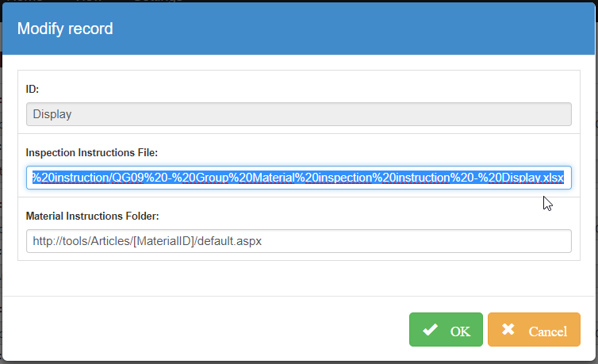
Task: Click the X icon on Cancel button
Action: point(508,330)
